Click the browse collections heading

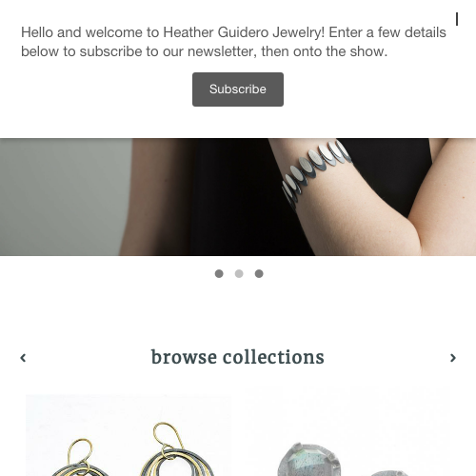click(x=238, y=357)
